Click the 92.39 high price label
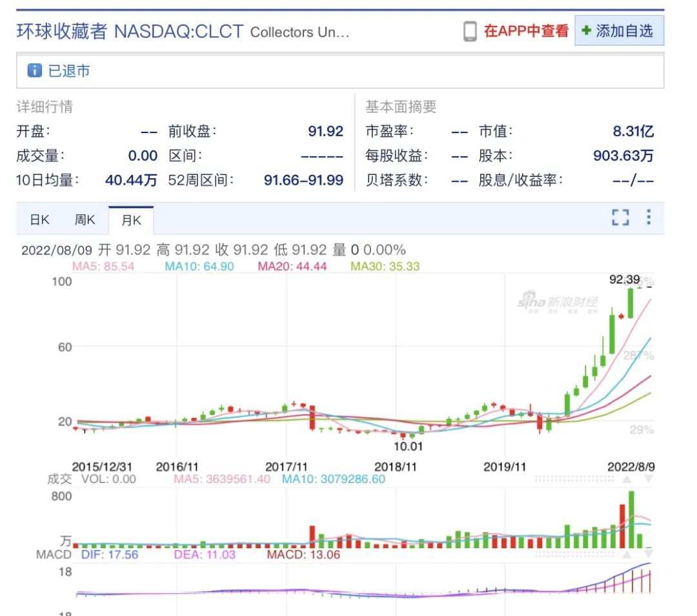This screenshot has width=697, height=616. click(x=624, y=280)
